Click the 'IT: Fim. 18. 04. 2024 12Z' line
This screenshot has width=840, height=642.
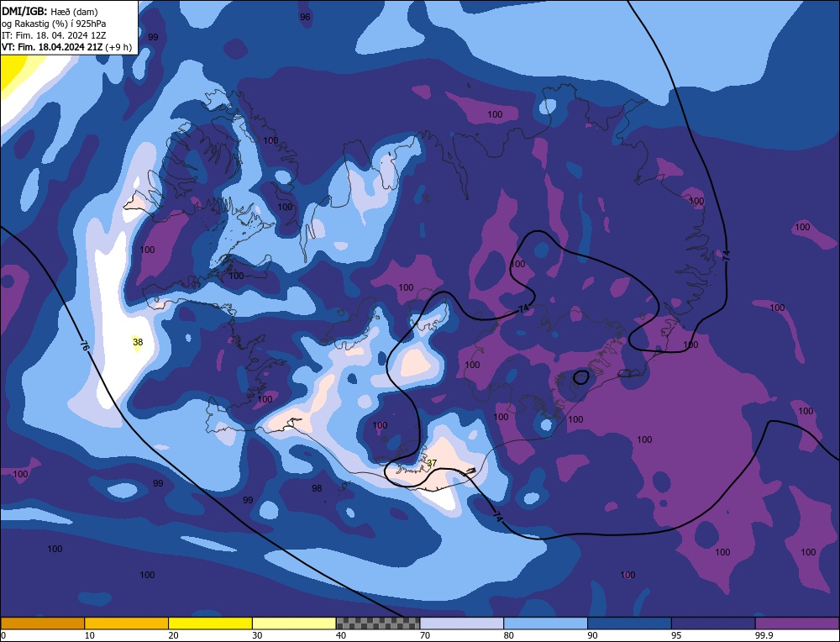click(x=54, y=35)
